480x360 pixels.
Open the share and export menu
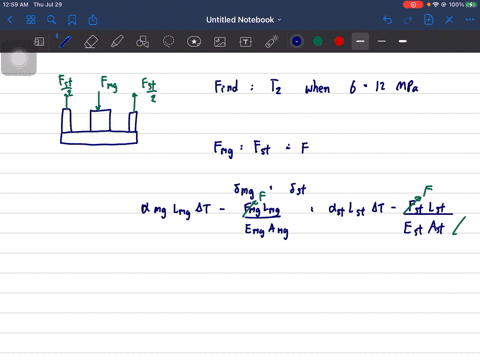pyautogui.click(x=93, y=20)
